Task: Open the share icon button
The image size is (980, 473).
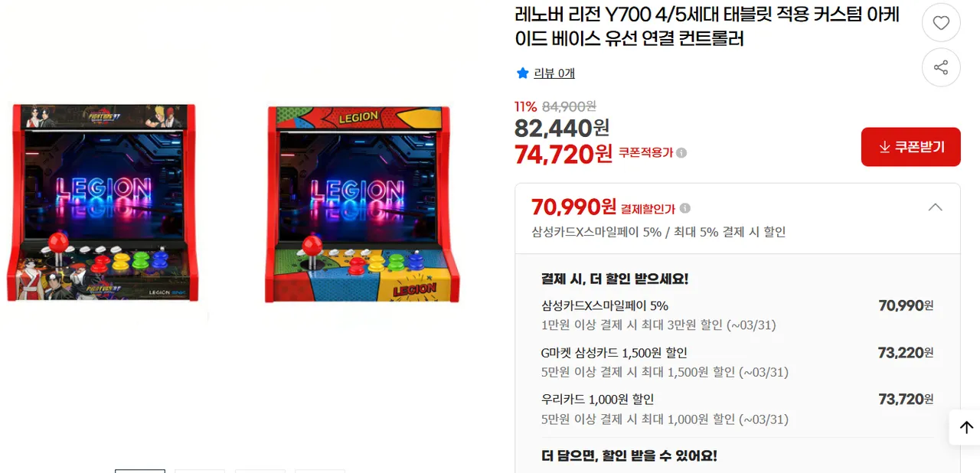Action: click(x=941, y=67)
